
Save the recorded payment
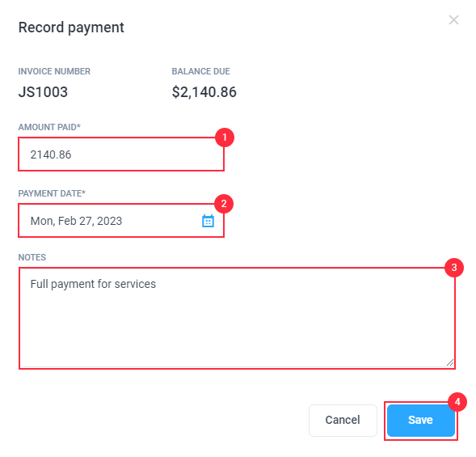(x=421, y=421)
